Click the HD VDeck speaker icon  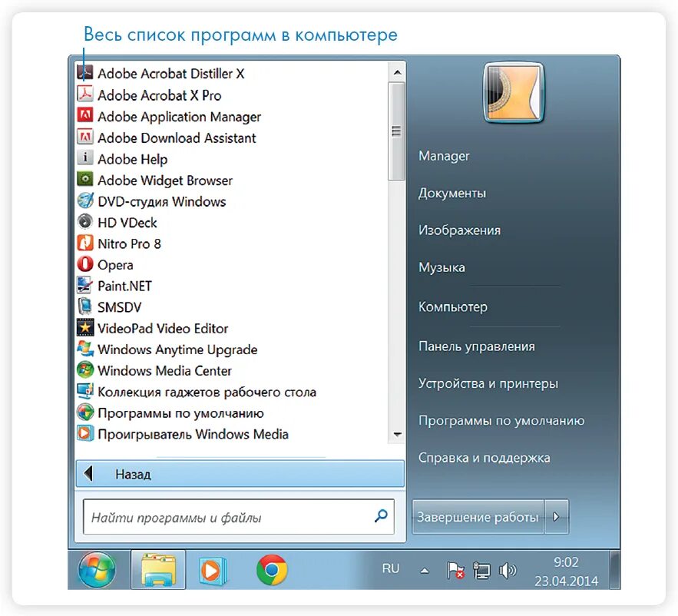[84, 221]
